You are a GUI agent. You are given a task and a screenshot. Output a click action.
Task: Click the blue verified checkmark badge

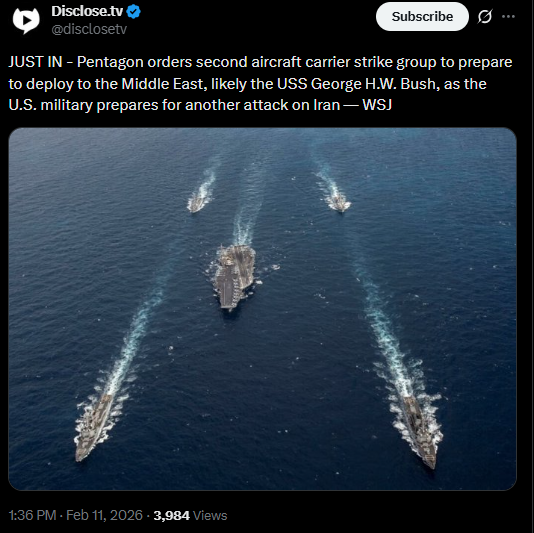[133, 12]
